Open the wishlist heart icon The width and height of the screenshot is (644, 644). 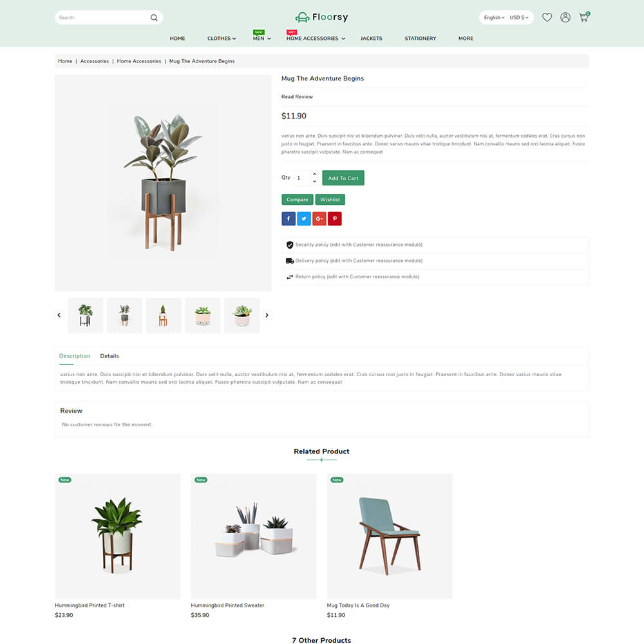tap(547, 17)
